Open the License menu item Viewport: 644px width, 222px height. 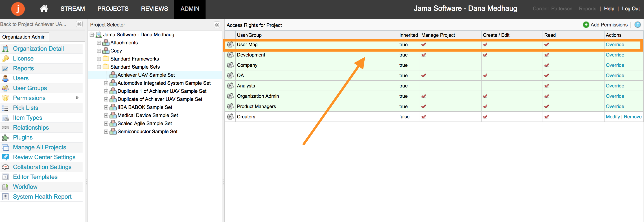23,59
